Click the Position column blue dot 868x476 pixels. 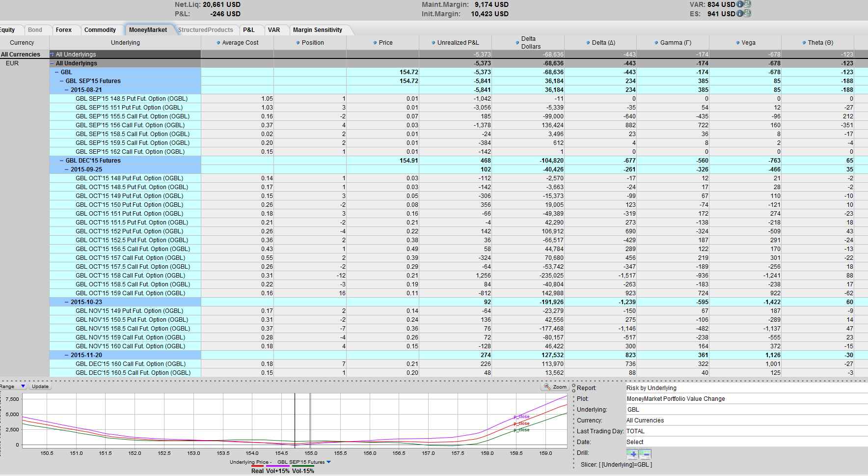(298, 43)
